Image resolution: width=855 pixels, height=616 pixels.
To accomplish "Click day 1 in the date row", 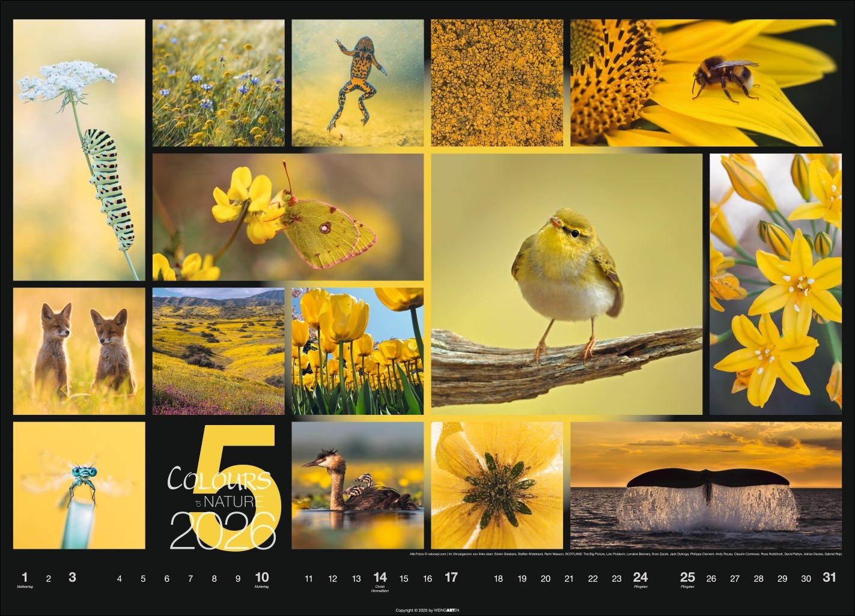I will [25, 578].
